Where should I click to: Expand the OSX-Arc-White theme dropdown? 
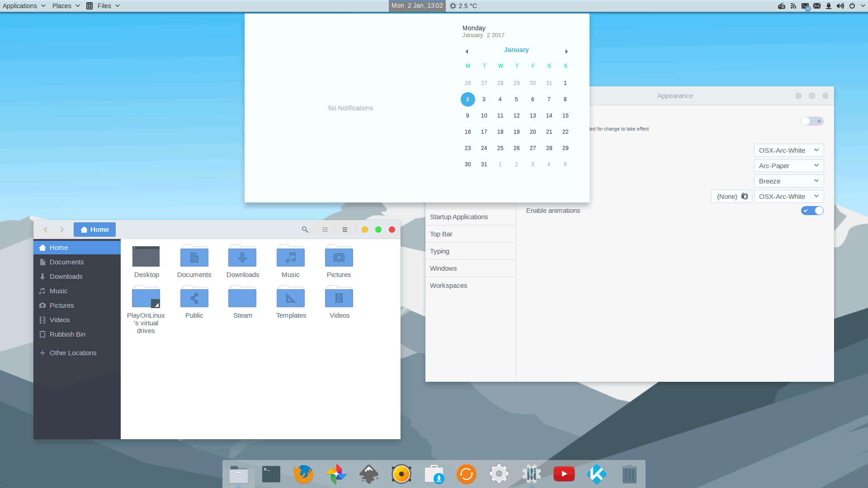tap(788, 150)
